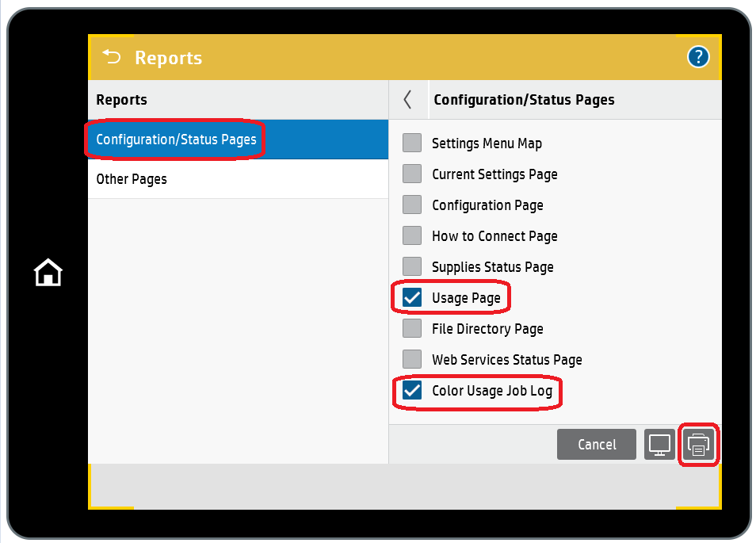Check the Configuration Page checkbox
Screen dimensions: 756x543
412,205
